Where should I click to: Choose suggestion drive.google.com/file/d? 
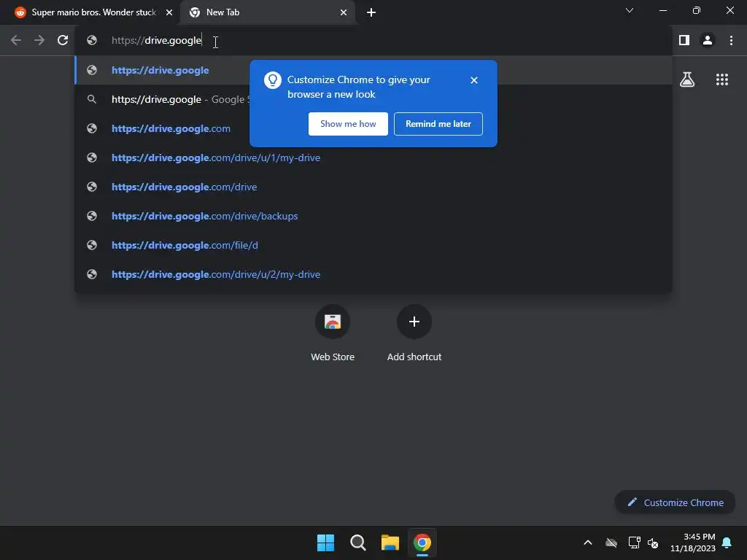pos(373,245)
